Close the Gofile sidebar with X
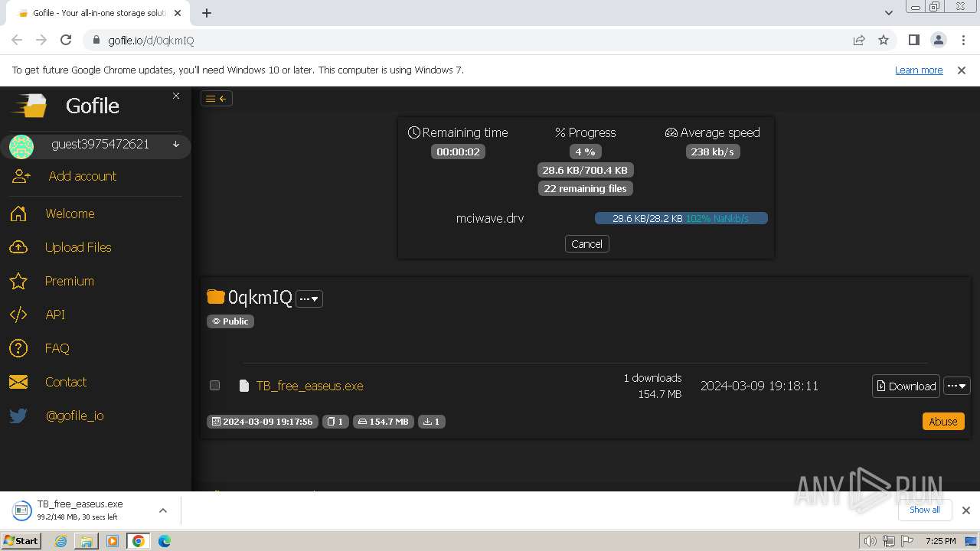980x551 pixels. pos(176,96)
